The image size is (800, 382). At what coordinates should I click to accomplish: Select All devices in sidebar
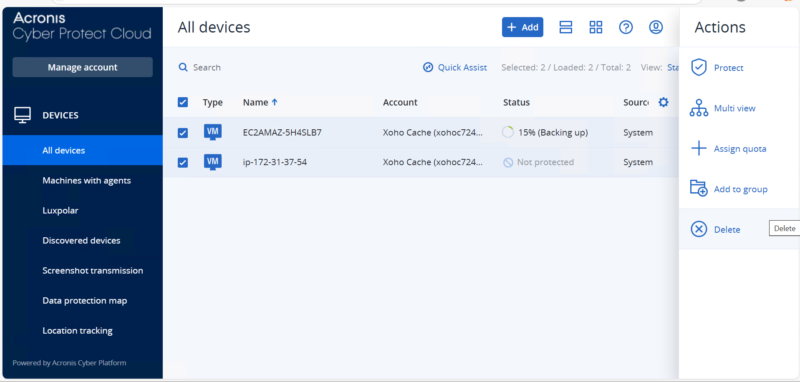(83, 150)
